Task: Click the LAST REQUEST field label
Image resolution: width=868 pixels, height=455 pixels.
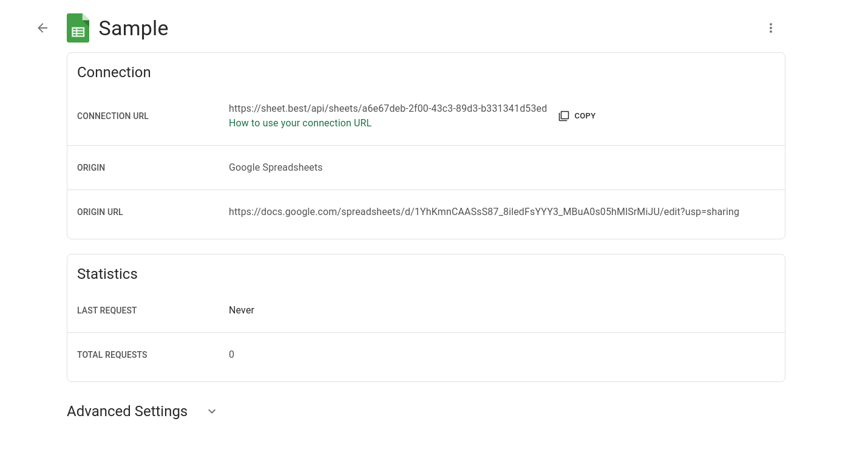Action: [107, 310]
